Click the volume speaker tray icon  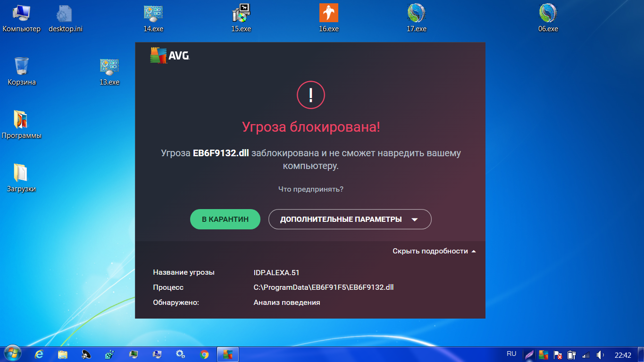[x=600, y=354]
